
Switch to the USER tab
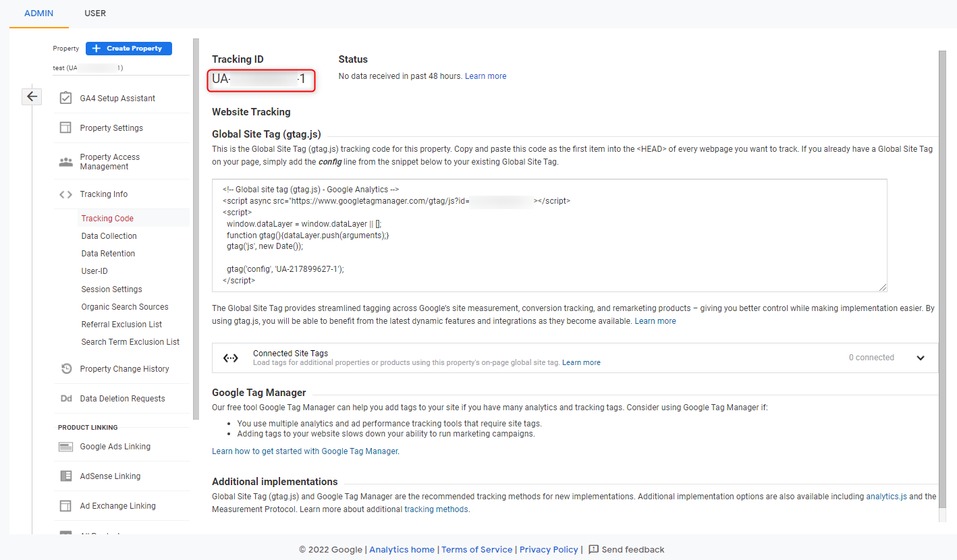click(95, 13)
